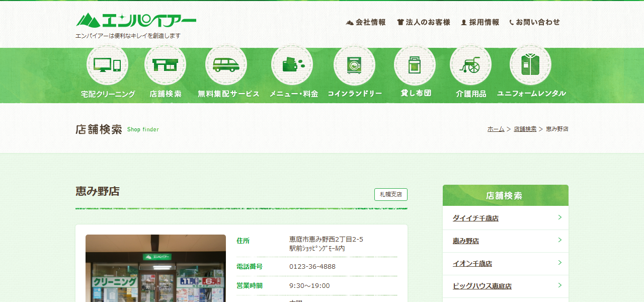Viewport: 644px width, 302px height.
Task: Open 恵み野店 in the sidebar list
Action: tap(466, 241)
